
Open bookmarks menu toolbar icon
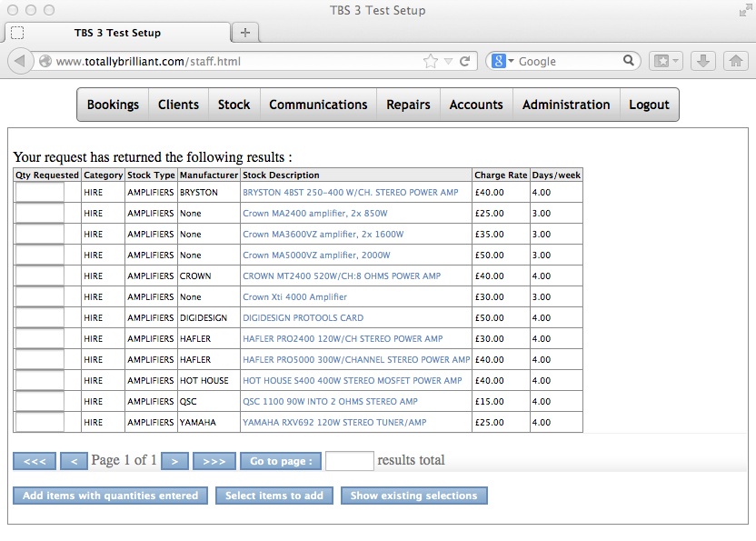(x=665, y=61)
